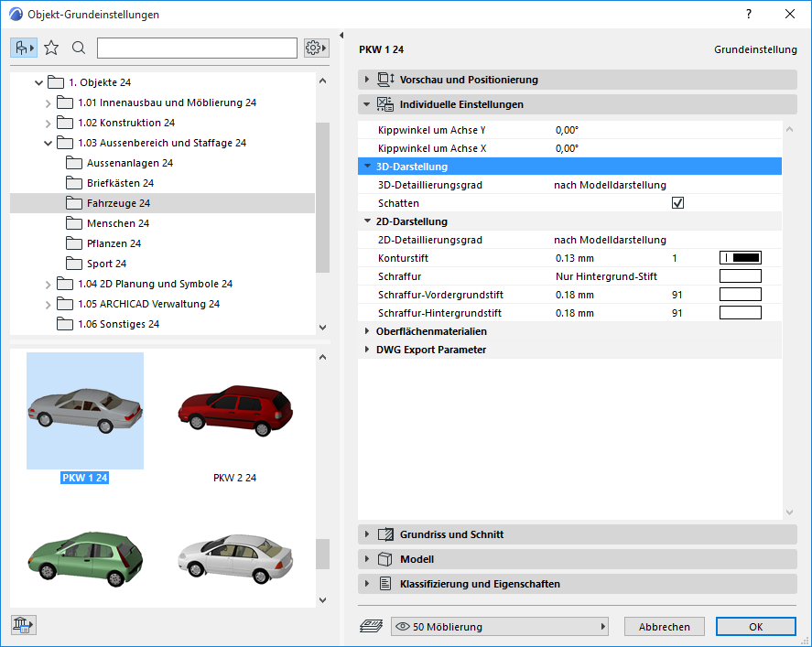Open the favorites star icon
This screenshot has width=812, height=647.
[51, 48]
